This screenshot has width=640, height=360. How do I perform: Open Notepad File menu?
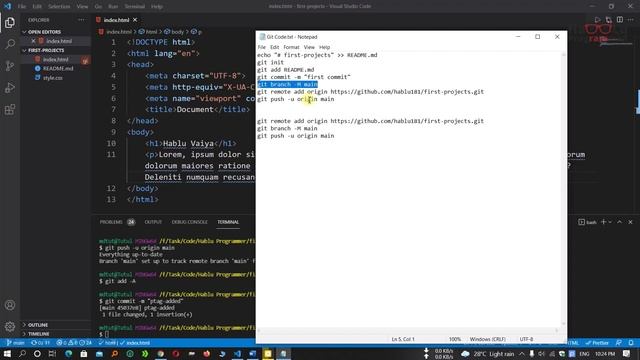[262, 47]
